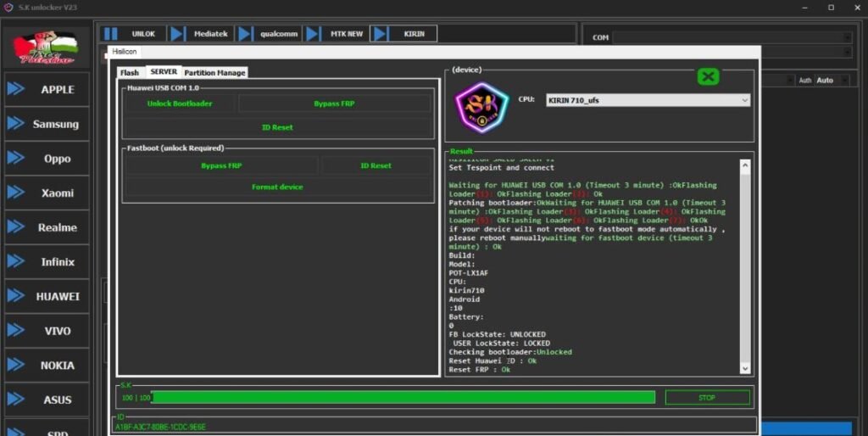Click the STOP button
The height and width of the screenshot is (436, 868).
click(707, 397)
